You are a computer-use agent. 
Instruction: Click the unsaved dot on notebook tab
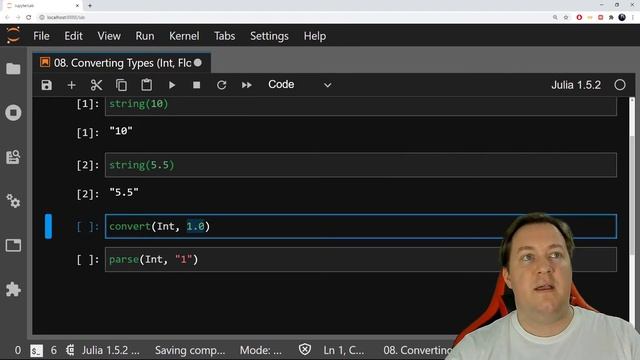[198, 63]
